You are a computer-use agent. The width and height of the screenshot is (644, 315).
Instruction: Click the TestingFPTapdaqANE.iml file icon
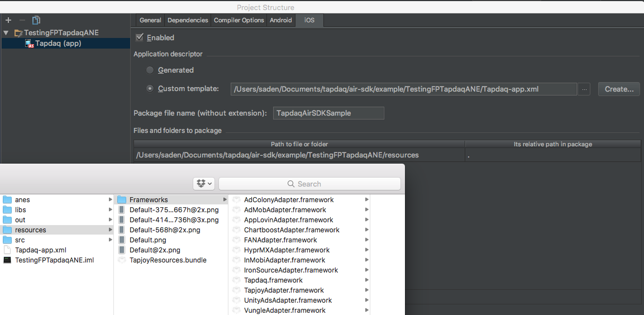click(x=7, y=260)
